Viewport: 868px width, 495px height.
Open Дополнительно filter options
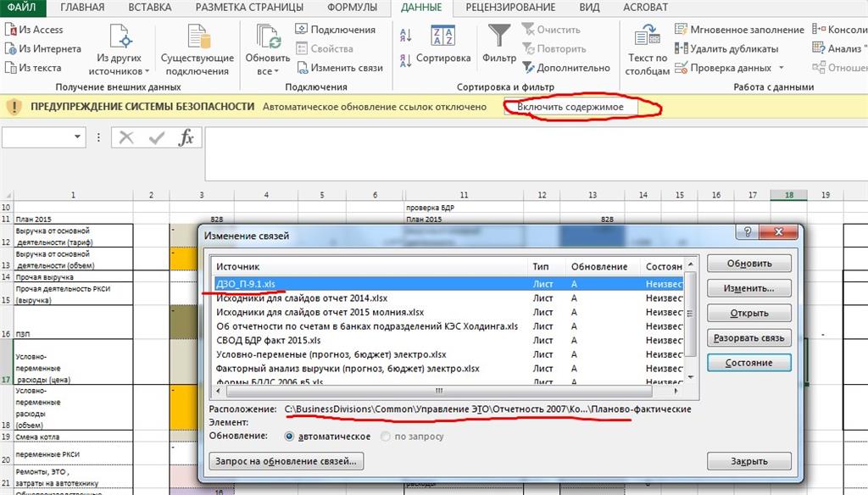pos(566,68)
